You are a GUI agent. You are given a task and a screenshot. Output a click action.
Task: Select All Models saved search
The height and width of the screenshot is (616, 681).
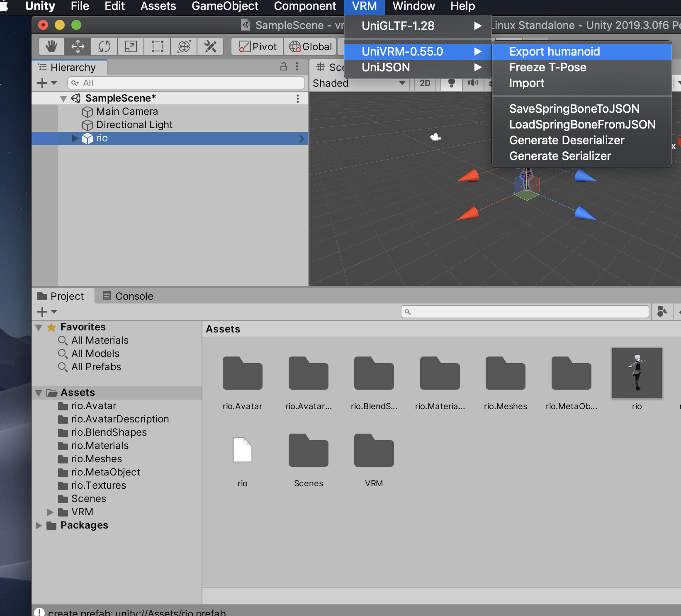point(95,354)
